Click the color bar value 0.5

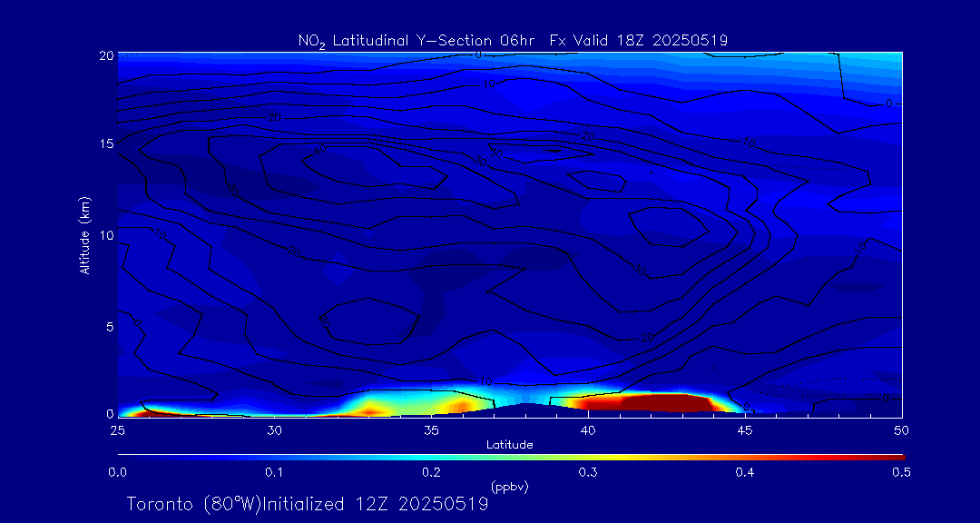[x=901, y=473]
